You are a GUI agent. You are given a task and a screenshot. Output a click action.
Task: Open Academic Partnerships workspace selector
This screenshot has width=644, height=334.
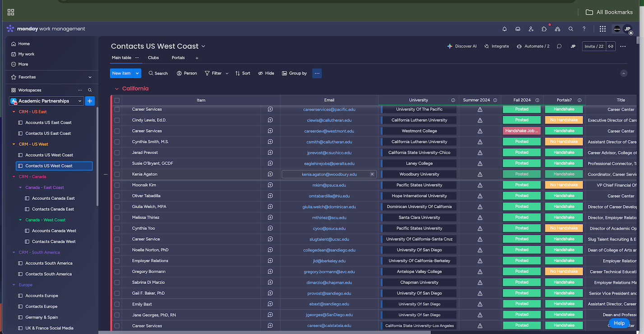[46, 101]
